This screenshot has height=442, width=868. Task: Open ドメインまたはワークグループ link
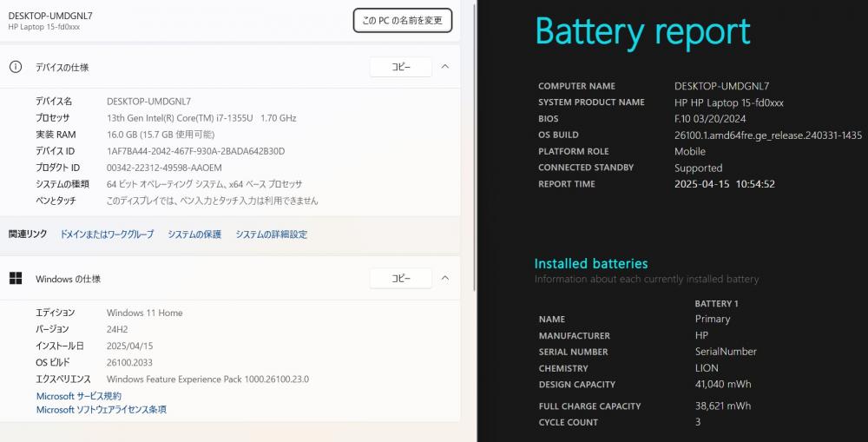107,234
